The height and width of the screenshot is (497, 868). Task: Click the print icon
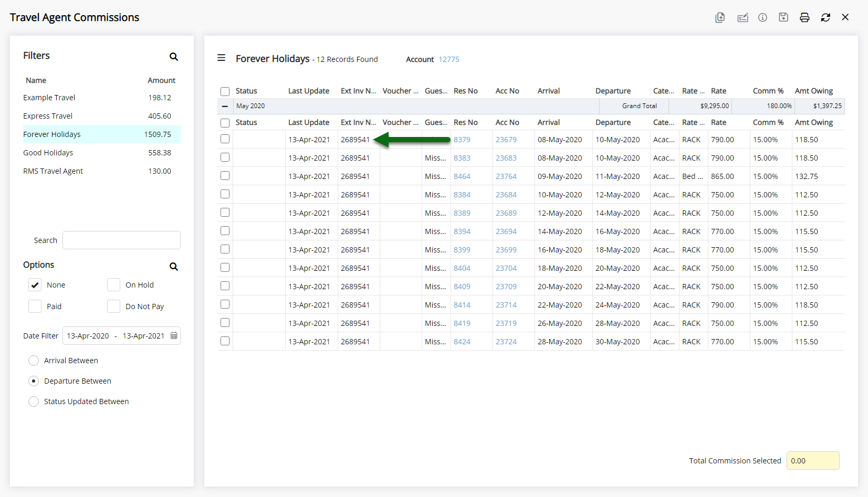804,17
